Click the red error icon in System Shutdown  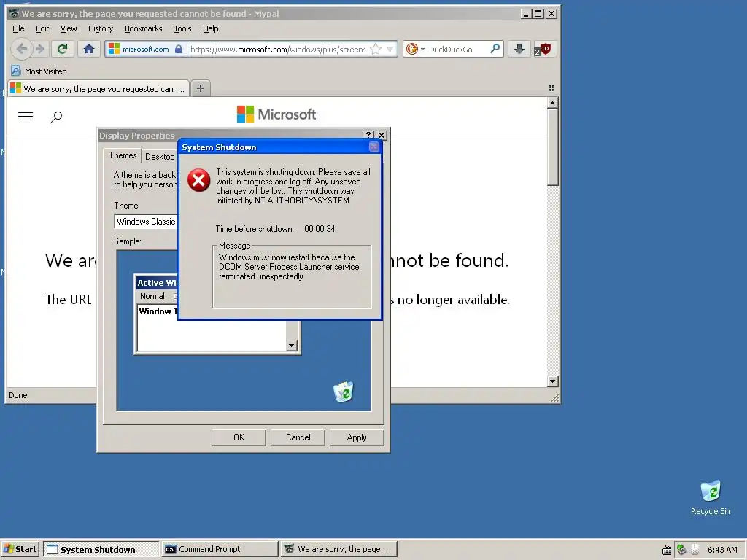(x=198, y=180)
